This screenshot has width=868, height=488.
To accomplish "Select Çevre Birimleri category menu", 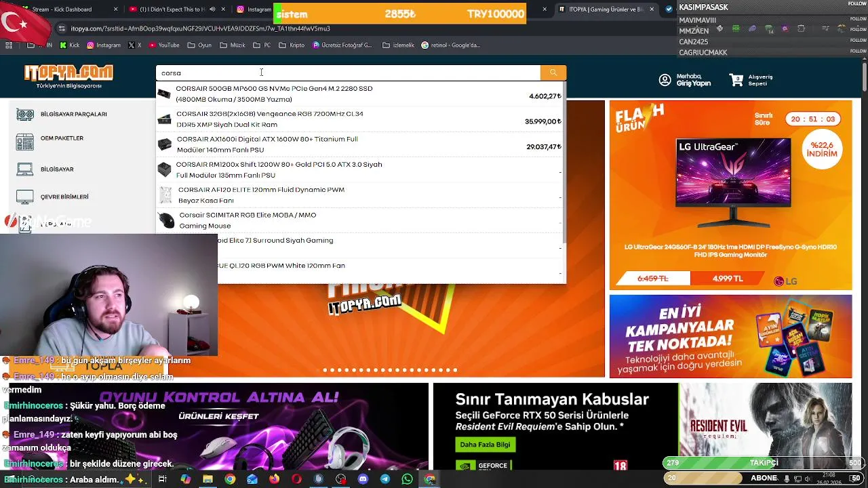I will point(64,197).
